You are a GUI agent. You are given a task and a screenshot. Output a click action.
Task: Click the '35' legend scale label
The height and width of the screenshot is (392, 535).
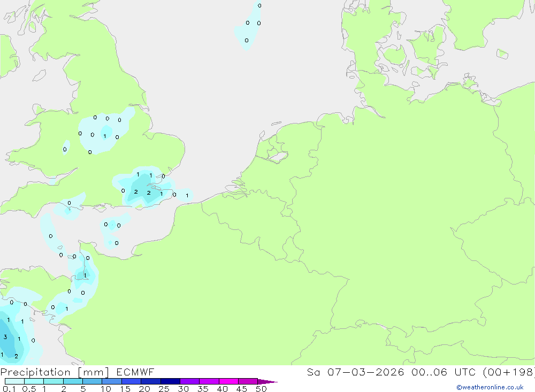pyautogui.click(x=203, y=389)
